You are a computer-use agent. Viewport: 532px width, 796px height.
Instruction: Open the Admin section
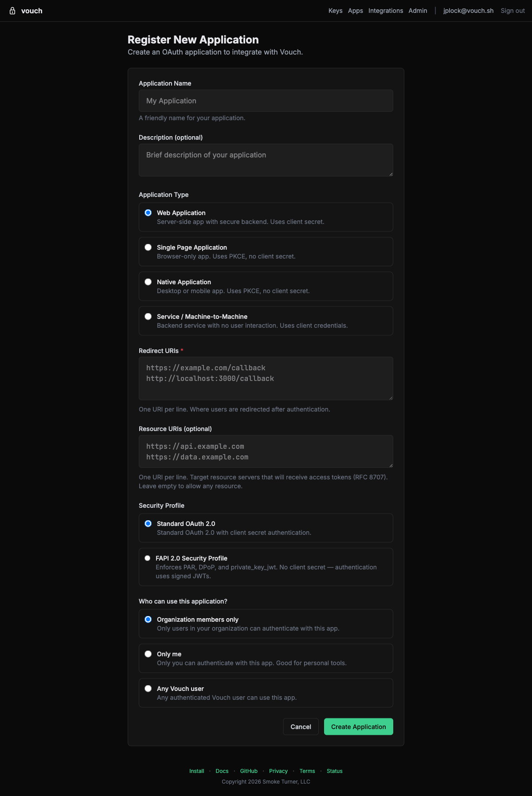[418, 11]
